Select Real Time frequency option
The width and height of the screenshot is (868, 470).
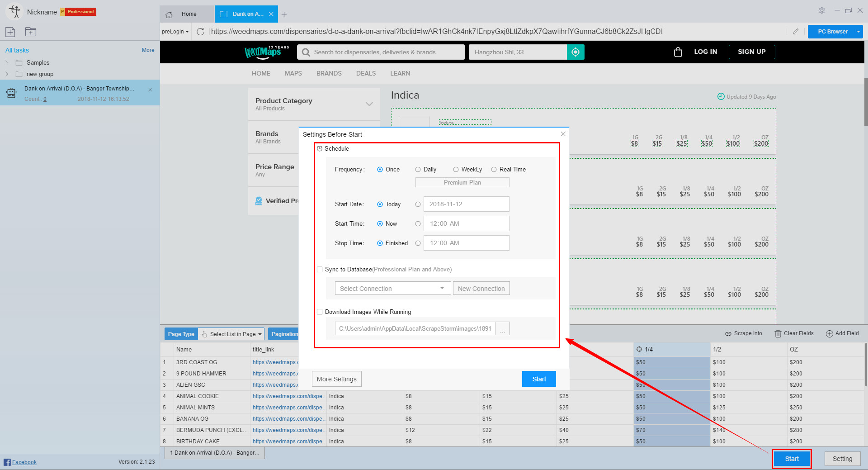click(494, 170)
